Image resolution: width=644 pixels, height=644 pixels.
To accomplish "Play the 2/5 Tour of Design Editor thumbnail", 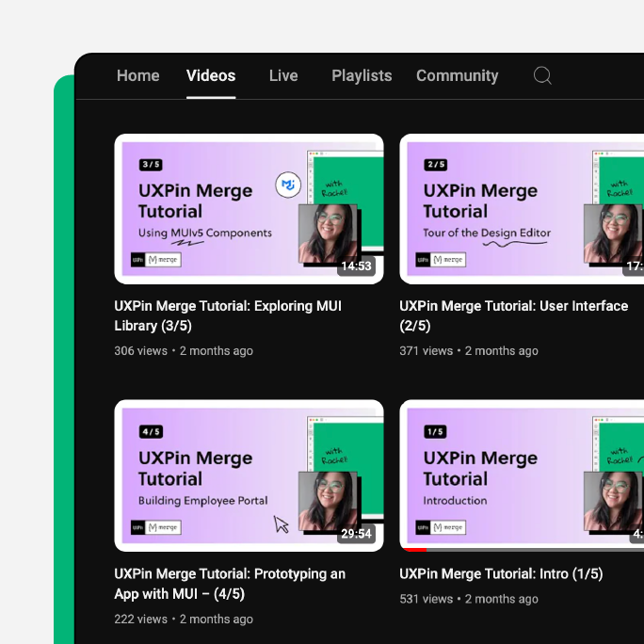I will (522, 209).
